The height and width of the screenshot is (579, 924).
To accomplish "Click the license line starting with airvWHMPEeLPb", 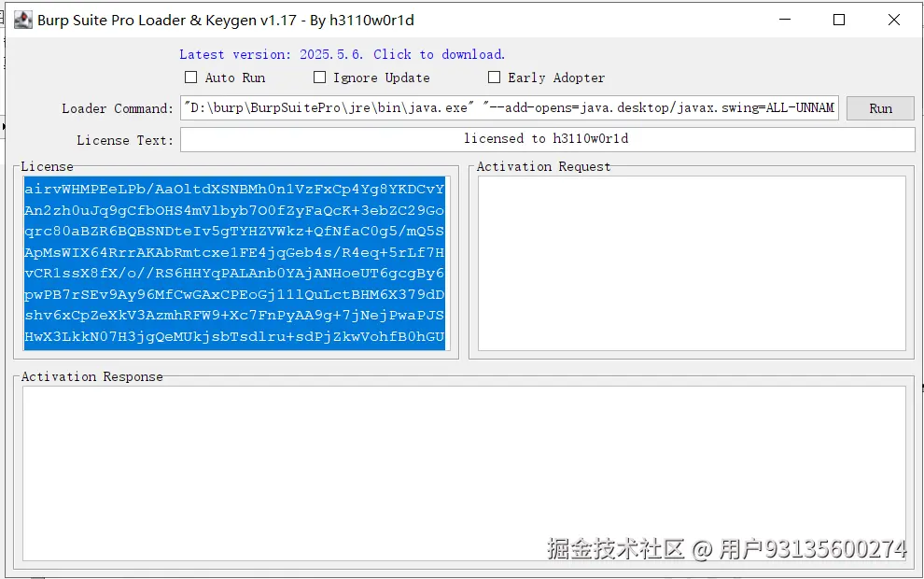I will pos(234,190).
